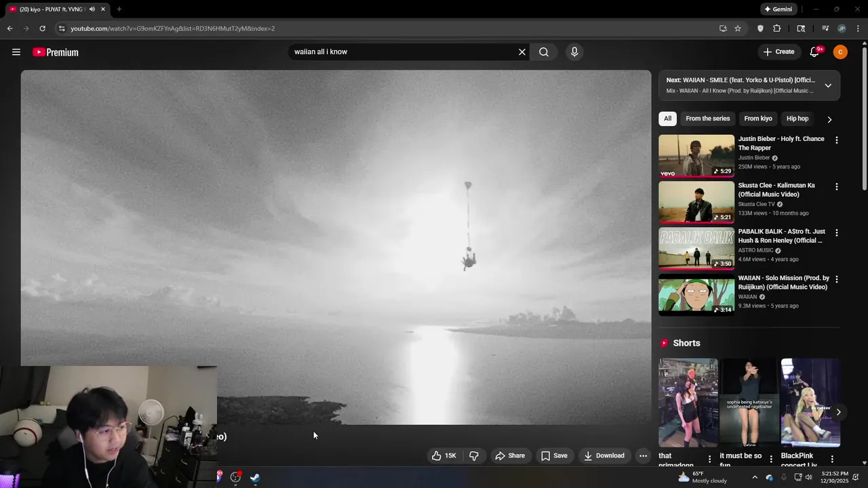
Task: Open the YouTube guide hamburger menu
Action: click(16, 52)
